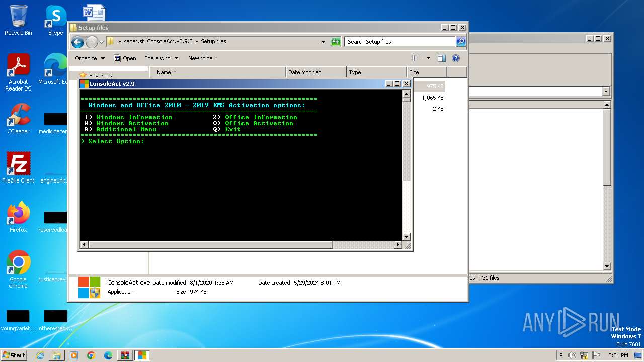Open the Share with dropdown menu
644x362 pixels.
point(160,58)
